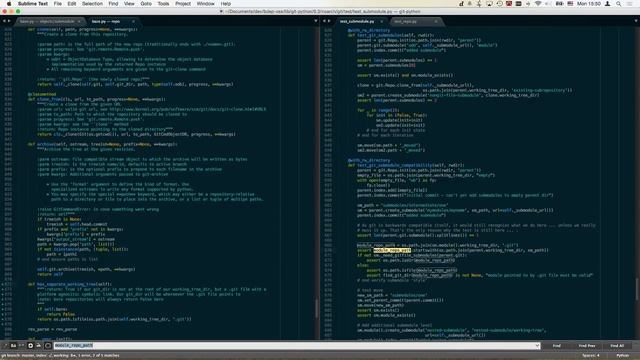The image size is (640, 360).
Task: Open the Python syntax selector
Action: [622, 356]
